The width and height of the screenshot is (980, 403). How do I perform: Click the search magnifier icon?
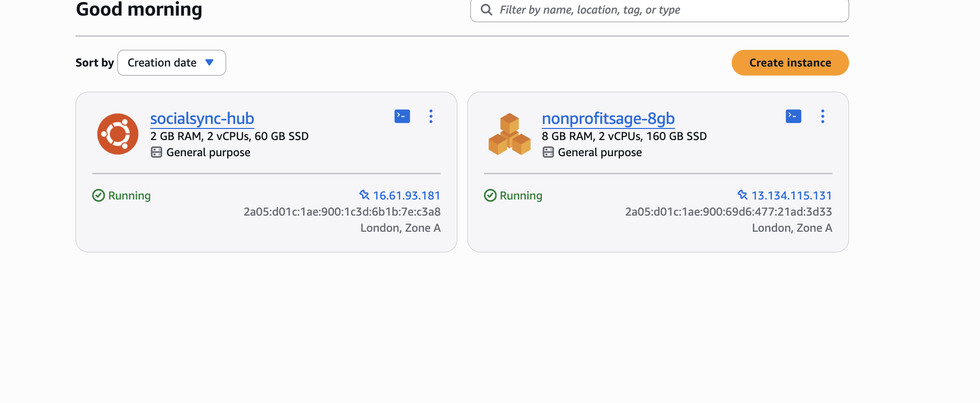(x=486, y=10)
